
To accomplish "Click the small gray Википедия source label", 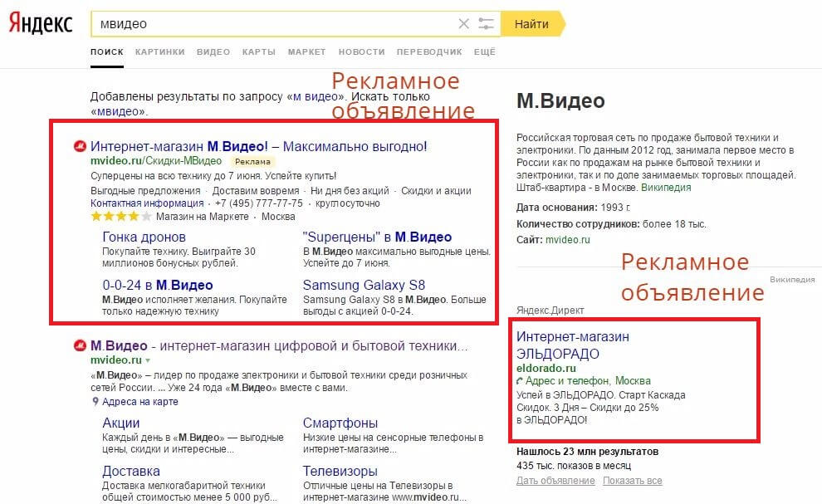I will point(792,280).
